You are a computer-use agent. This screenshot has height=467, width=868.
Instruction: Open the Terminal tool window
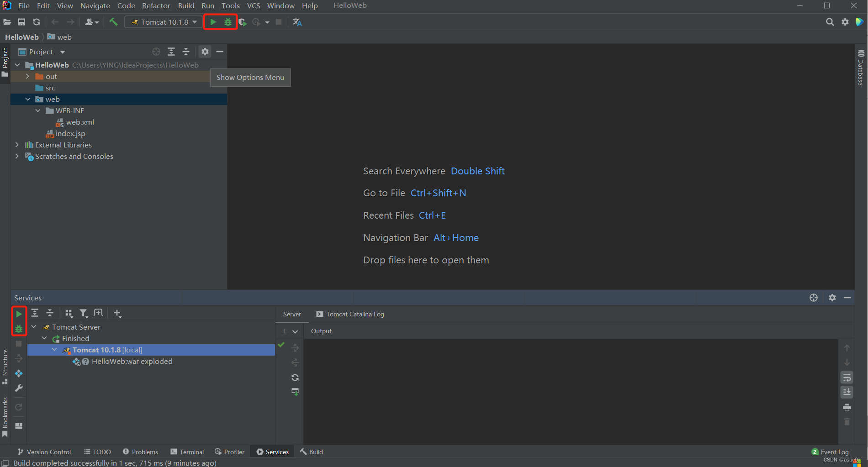coord(187,452)
